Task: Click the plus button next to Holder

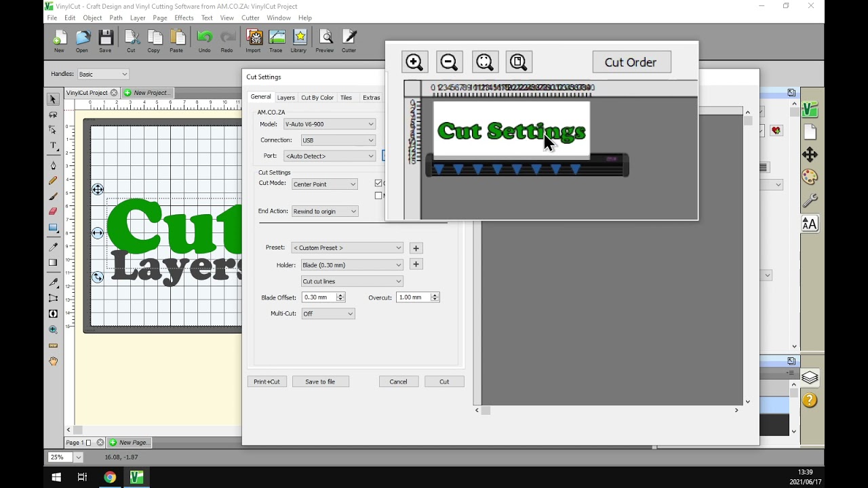Action: tap(416, 264)
